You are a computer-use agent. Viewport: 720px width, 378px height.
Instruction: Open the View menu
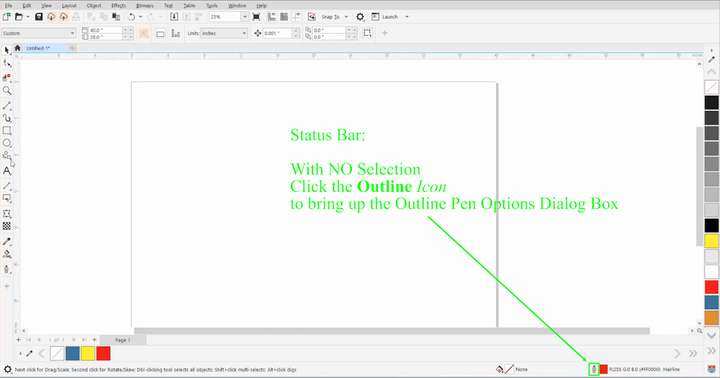pos(46,6)
